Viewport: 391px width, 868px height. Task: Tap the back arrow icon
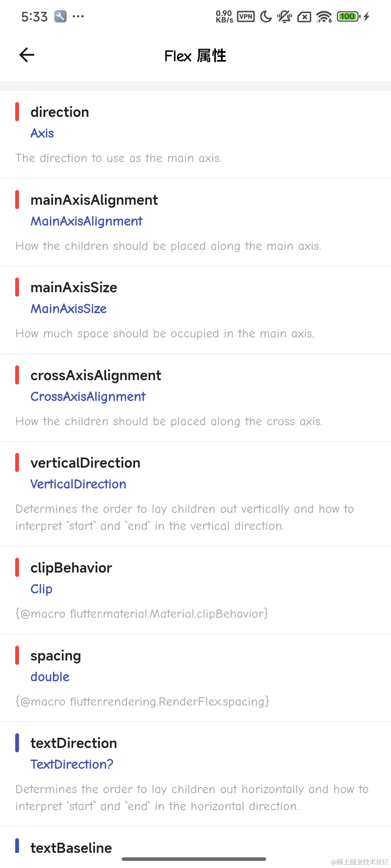(27, 55)
